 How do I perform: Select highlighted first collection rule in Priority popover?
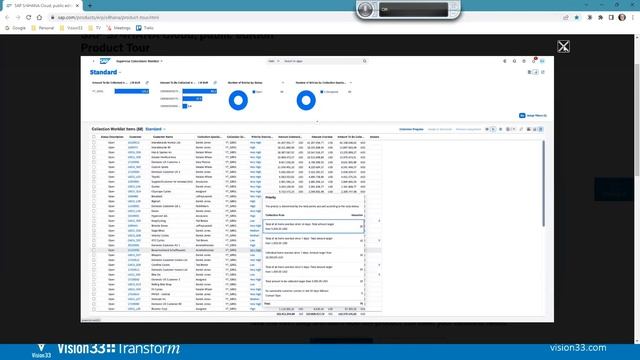(x=313, y=227)
